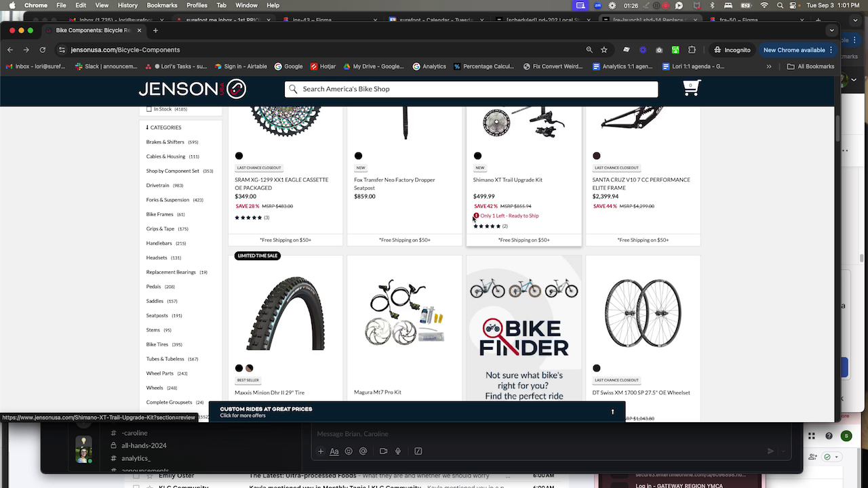
Task: Open the Shimano XT Trail Upgrade Kit
Action: pos(507,180)
